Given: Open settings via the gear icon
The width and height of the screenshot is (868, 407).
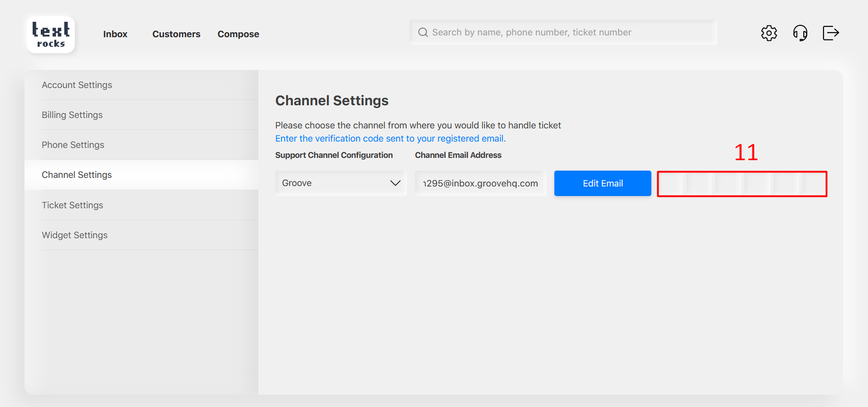Looking at the screenshot, I should point(769,33).
